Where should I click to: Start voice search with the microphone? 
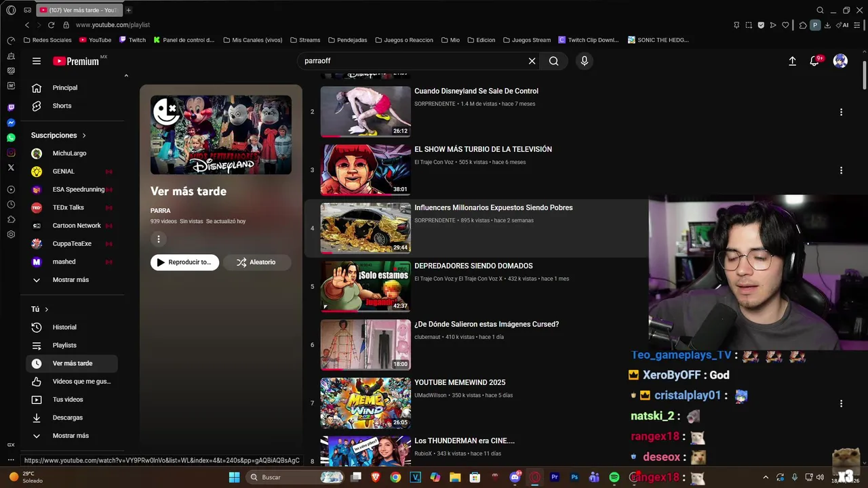tap(585, 61)
